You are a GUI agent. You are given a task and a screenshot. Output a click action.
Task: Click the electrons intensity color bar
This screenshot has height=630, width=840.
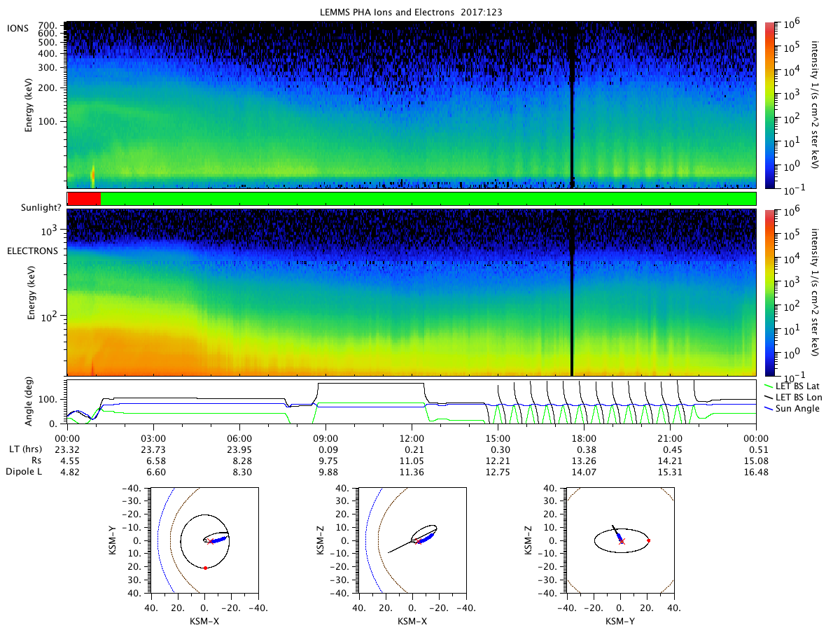[770, 293]
